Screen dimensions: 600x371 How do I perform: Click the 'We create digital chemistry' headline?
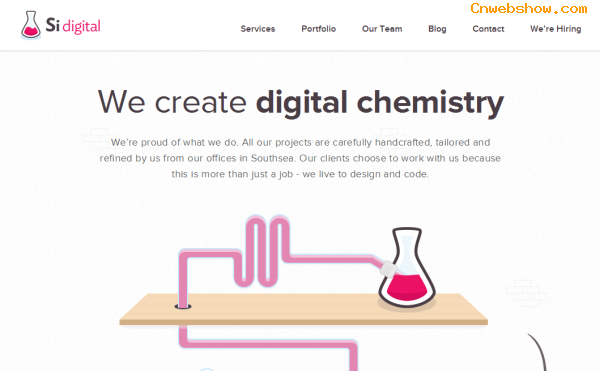301,103
